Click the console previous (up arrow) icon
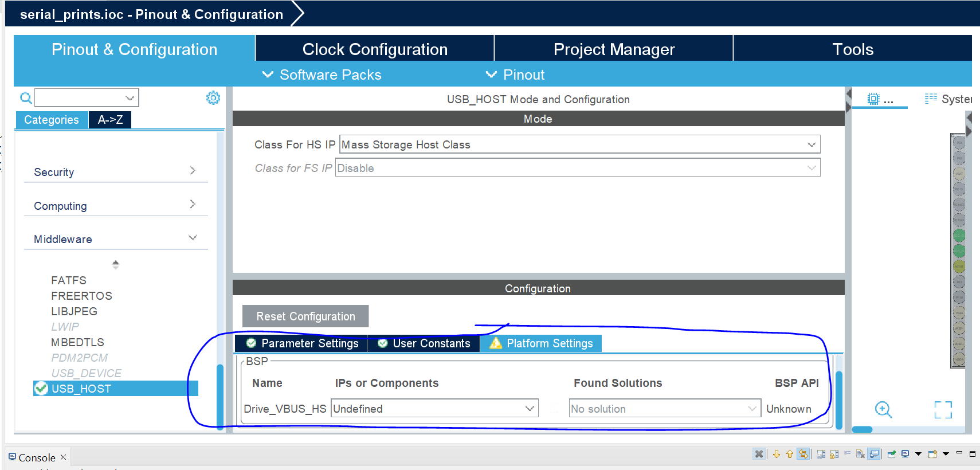 click(x=790, y=454)
